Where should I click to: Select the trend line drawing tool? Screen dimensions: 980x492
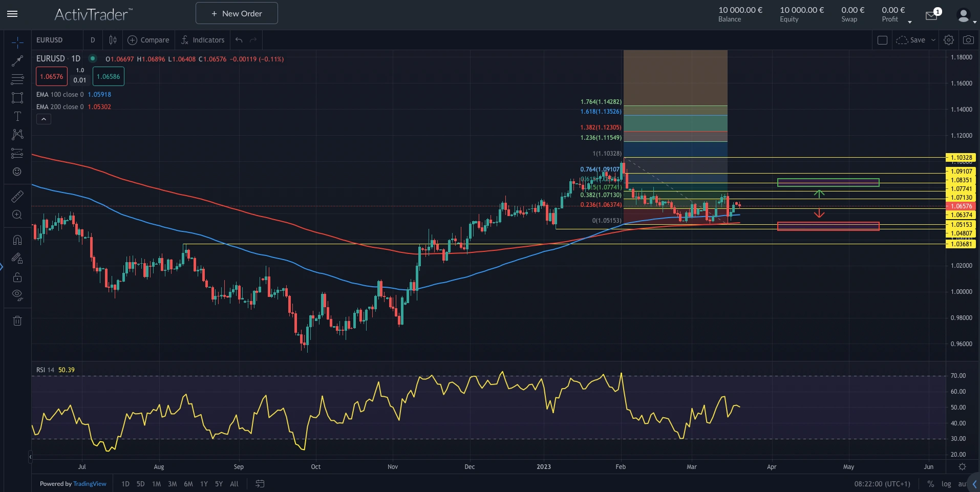[x=17, y=61]
